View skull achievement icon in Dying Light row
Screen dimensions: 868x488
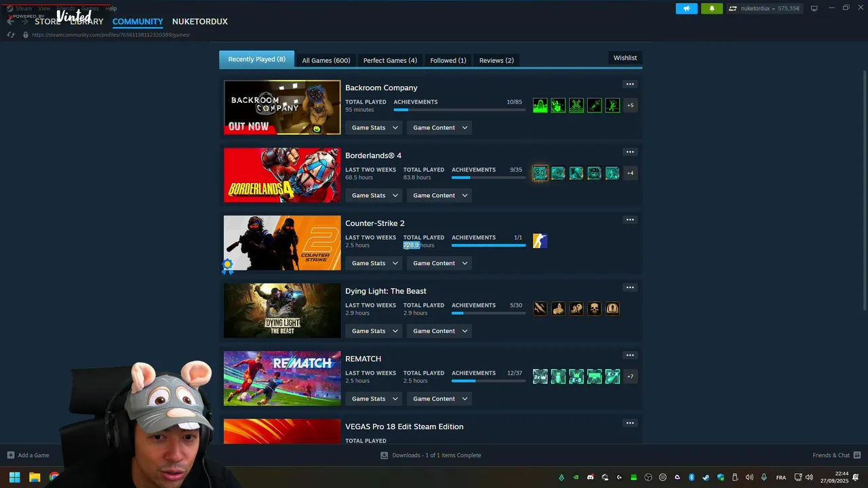point(594,308)
